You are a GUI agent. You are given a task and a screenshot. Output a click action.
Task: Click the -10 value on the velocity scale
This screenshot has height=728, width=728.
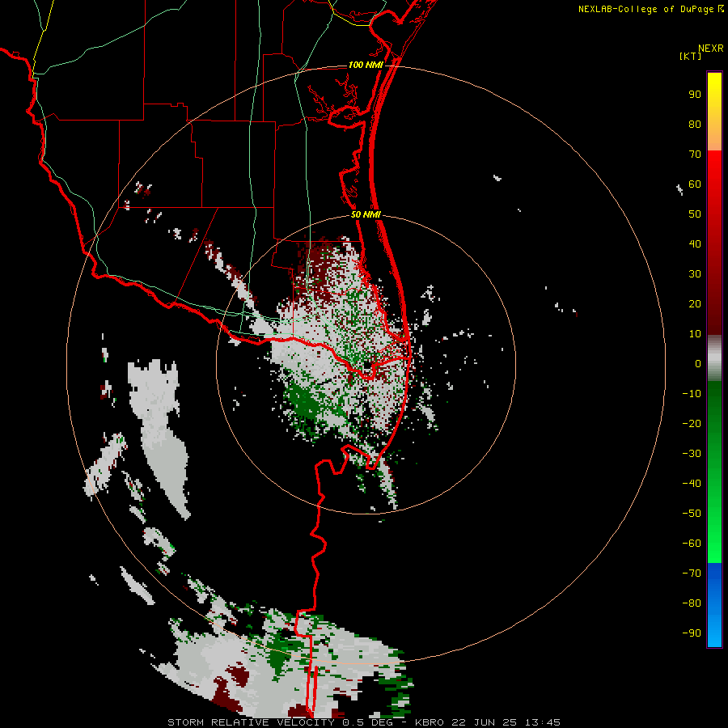(692, 394)
